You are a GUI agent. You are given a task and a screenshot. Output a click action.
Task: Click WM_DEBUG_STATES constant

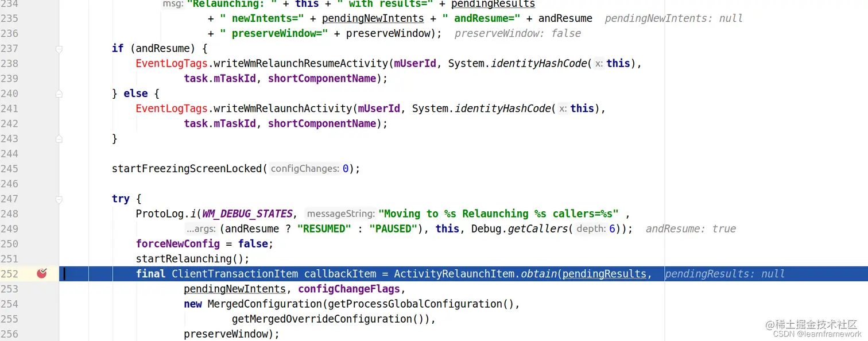tap(247, 214)
